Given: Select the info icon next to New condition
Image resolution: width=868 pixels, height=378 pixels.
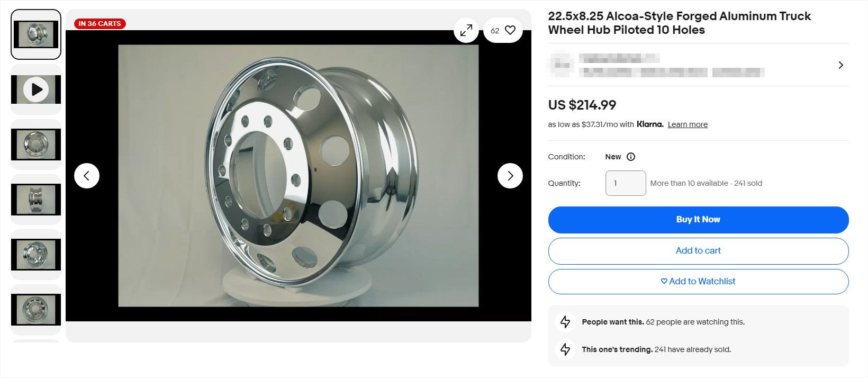Looking at the screenshot, I should click(x=630, y=157).
